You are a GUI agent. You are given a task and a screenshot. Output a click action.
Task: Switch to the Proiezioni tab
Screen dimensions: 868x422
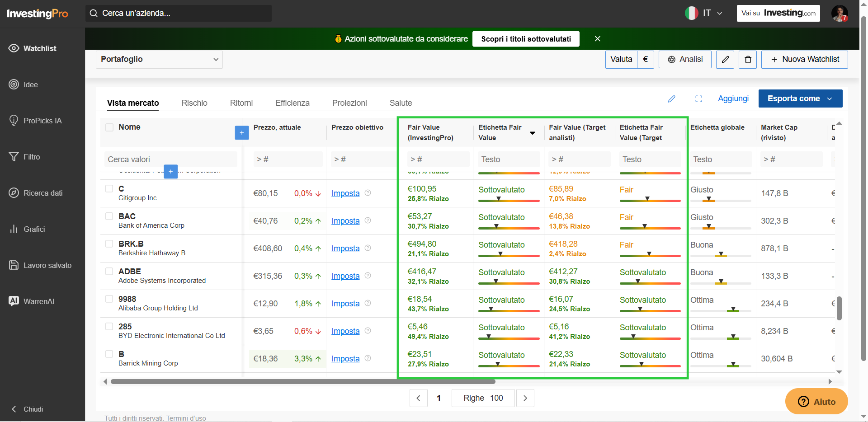pyautogui.click(x=349, y=103)
